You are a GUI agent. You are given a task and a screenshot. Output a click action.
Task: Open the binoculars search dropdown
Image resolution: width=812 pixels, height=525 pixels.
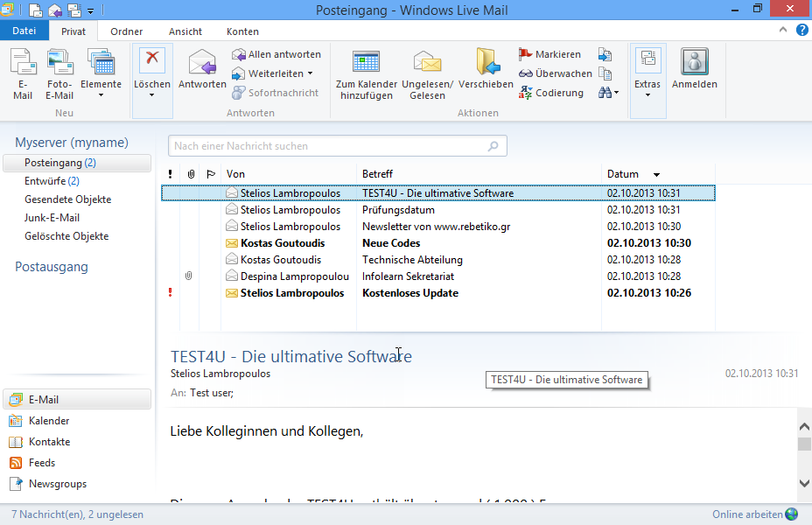tap(608, 93)
